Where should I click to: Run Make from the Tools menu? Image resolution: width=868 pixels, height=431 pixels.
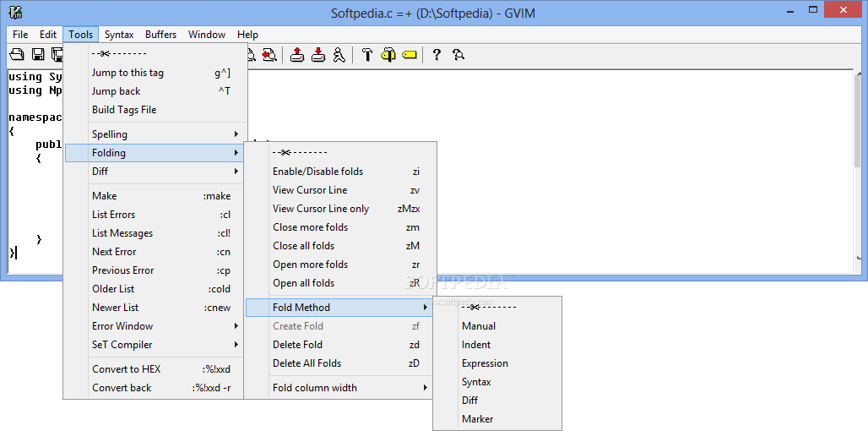[155, 196]
